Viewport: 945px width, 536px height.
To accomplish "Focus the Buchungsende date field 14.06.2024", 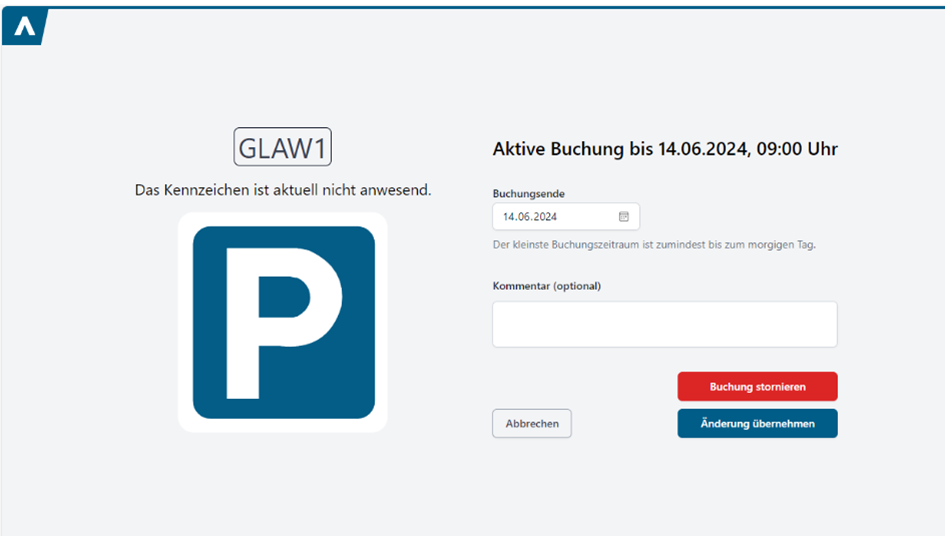I will point(566,216).
